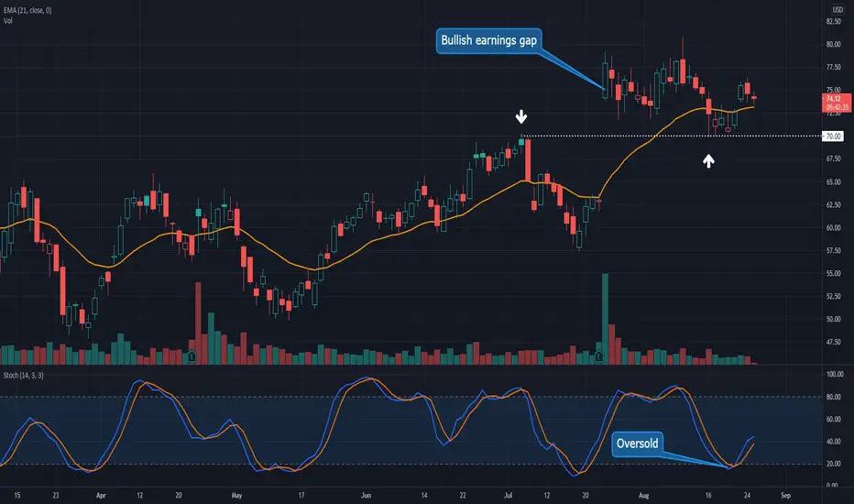Click the 100.00 stochastic scale label

pyautogui.click(x=835, y=374)
